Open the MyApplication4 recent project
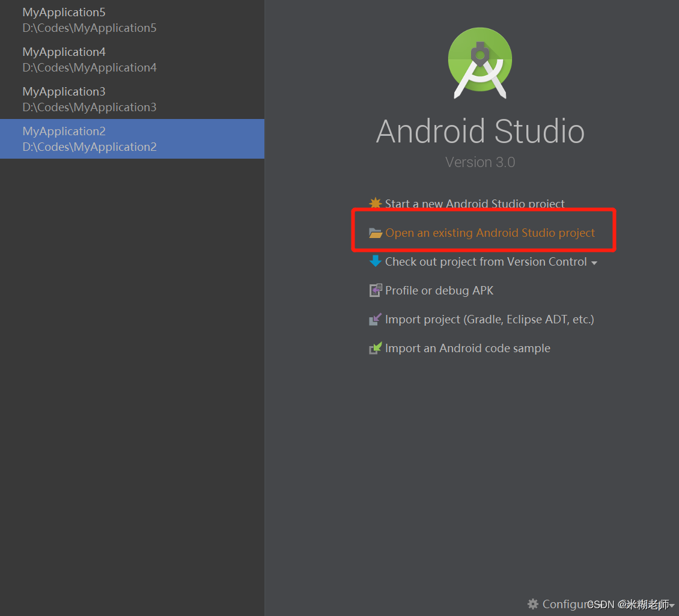 132,59
